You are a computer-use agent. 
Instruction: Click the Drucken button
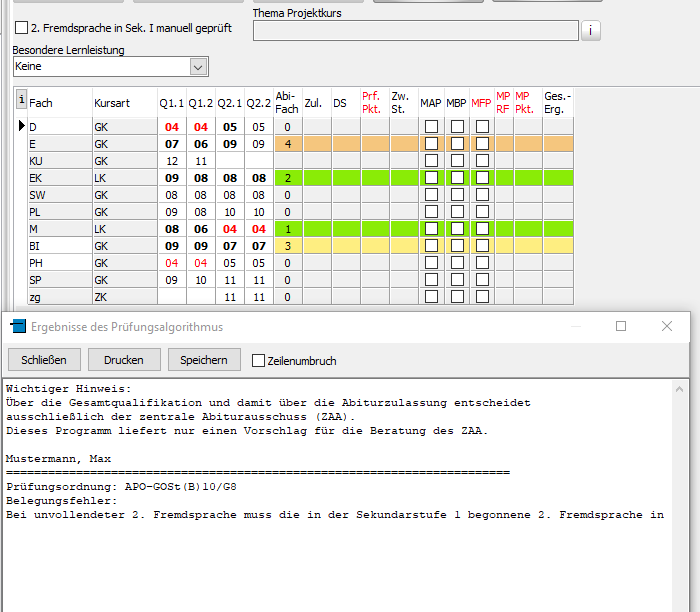click(124, 360)
